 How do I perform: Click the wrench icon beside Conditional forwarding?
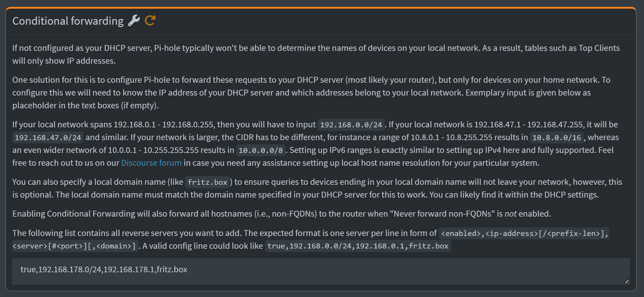134,21
